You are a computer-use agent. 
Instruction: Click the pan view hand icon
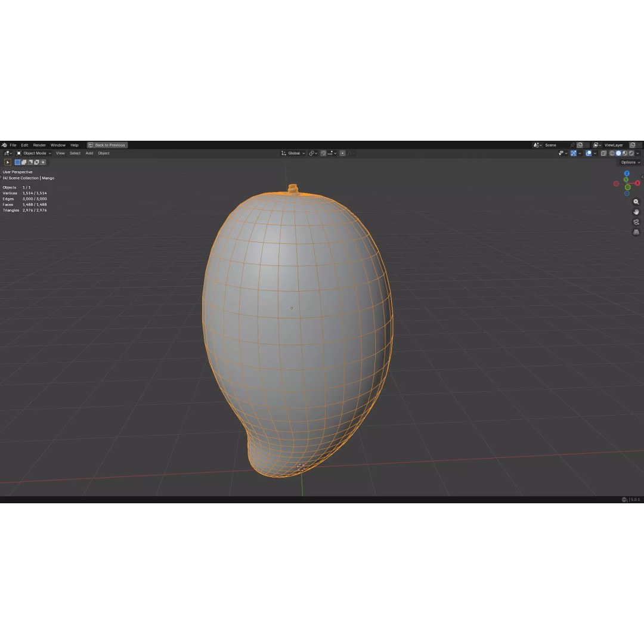tap(636, 212)
